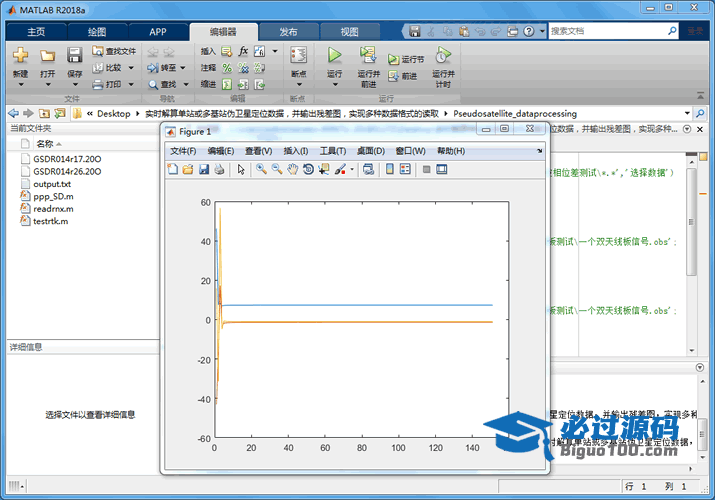Click the Open File icon in Figure toolbar
715x500 pixels.
pyautogui.click(x=187, y=170)
